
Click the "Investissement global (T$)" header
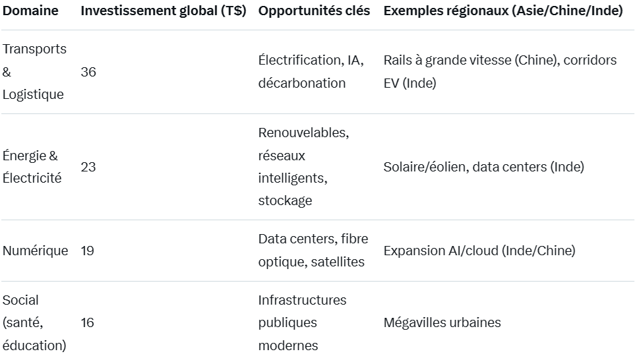[x=164, y=11]
